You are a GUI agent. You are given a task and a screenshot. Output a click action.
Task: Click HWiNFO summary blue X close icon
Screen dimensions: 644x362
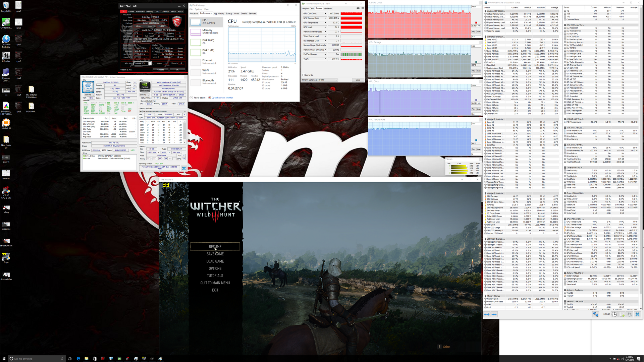(x=184, y=168)
